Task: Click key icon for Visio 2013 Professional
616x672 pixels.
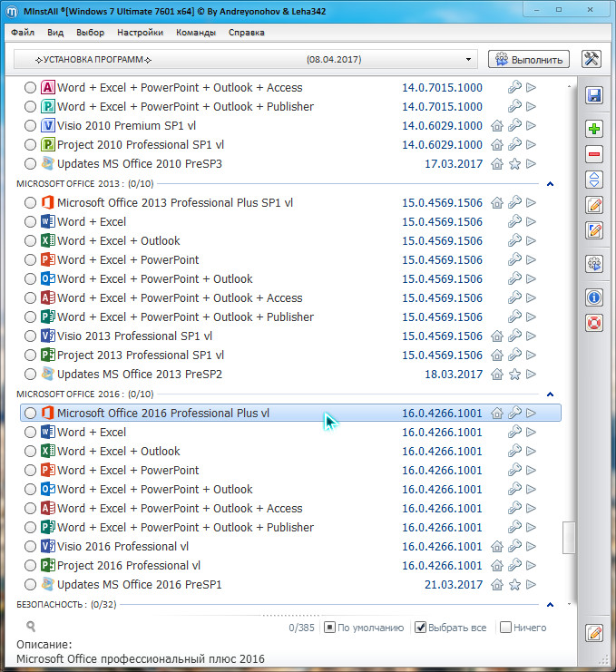Action: (514, 336)
